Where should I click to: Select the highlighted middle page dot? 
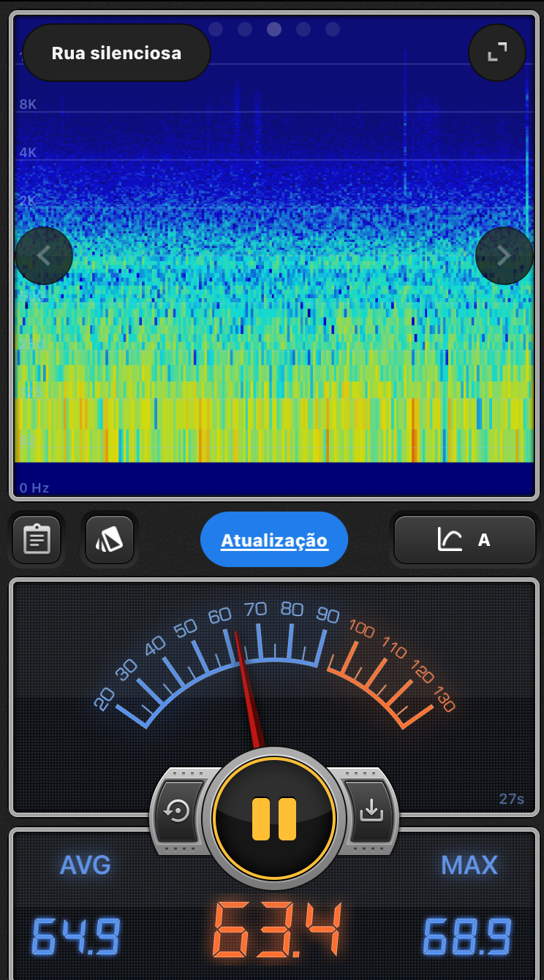[x=274, y=29]
